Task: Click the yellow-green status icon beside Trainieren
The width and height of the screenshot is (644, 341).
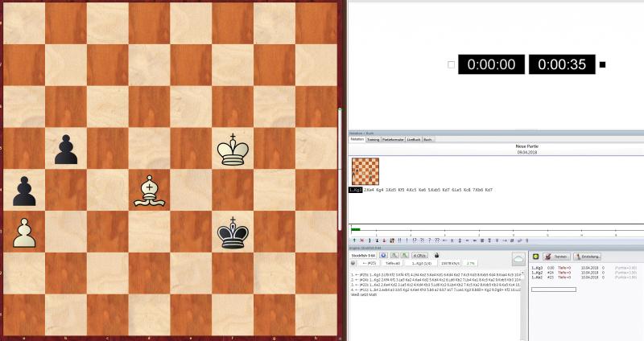Action: tap(535, 256)
